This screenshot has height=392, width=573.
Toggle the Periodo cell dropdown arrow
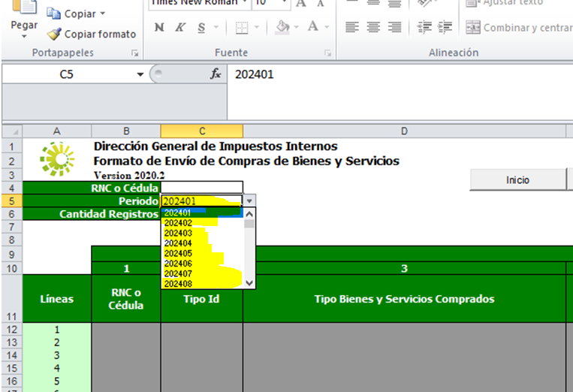(249, 201)
